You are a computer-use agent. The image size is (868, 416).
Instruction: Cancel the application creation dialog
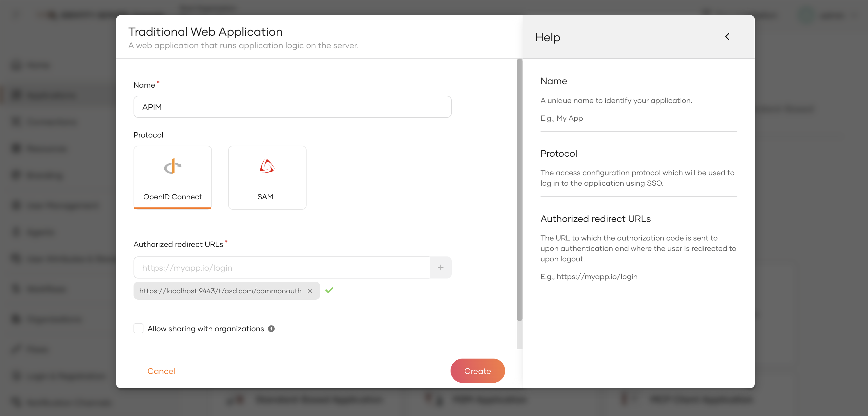click(161, 371)
